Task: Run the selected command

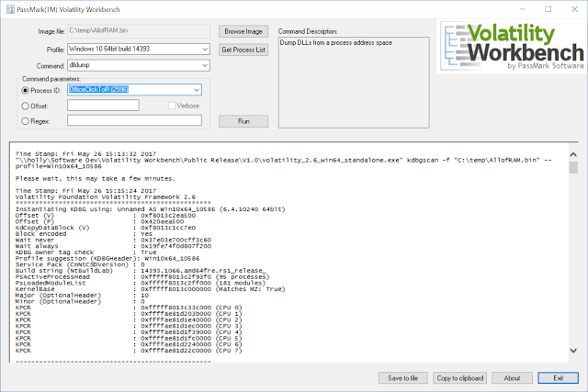Action: click(x=243, y=121)
